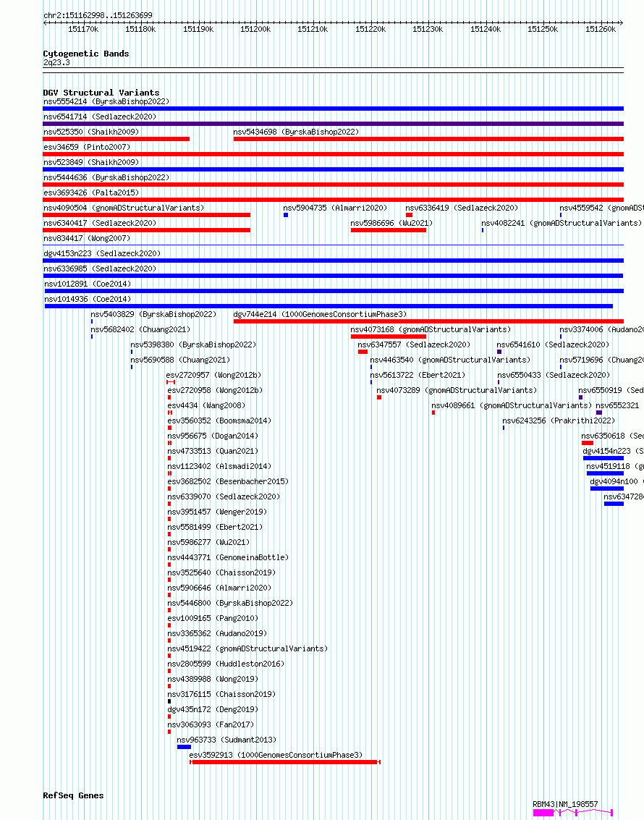
Task: Open nsv963733 (Sudmant2013) variant
Action: pyautogui.click(x=226, y=738)
